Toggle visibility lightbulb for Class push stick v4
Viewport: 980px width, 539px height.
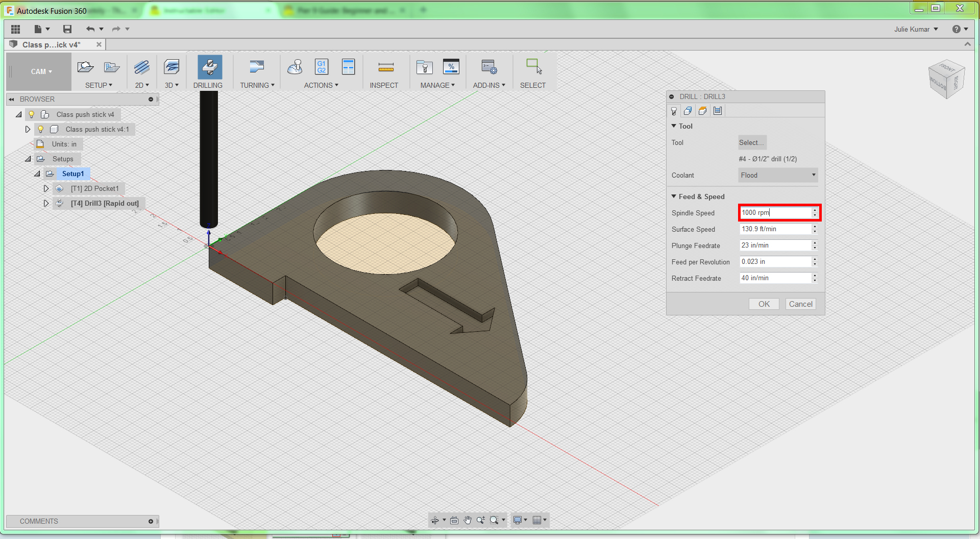point(32,114)
